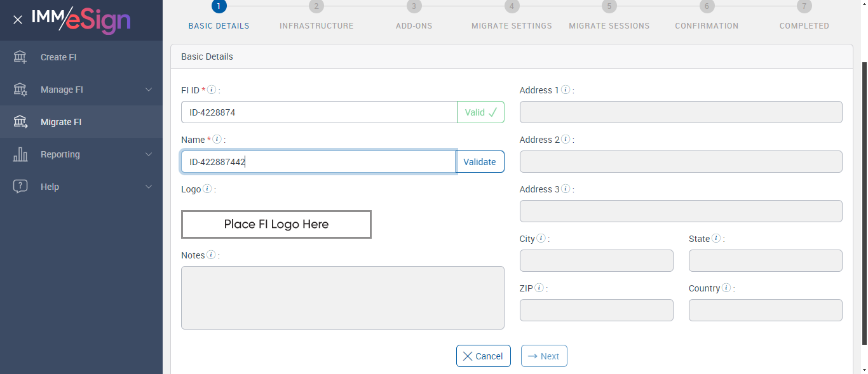Click the Help question mark icon

click(x=20, y=187)
